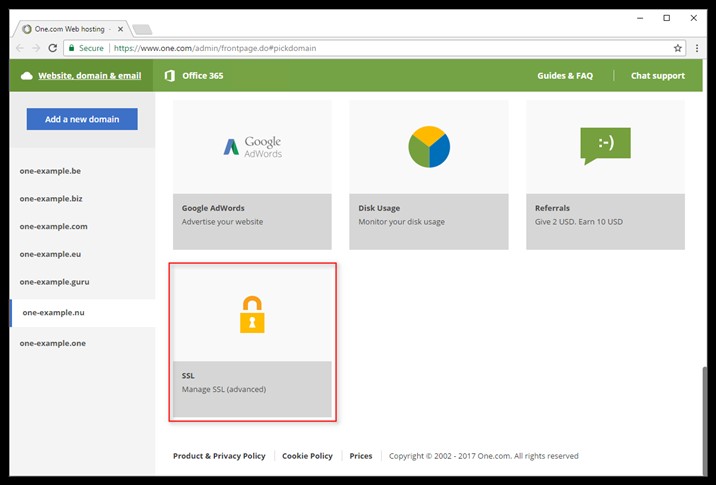Open Chat support

tap(658, 76)
